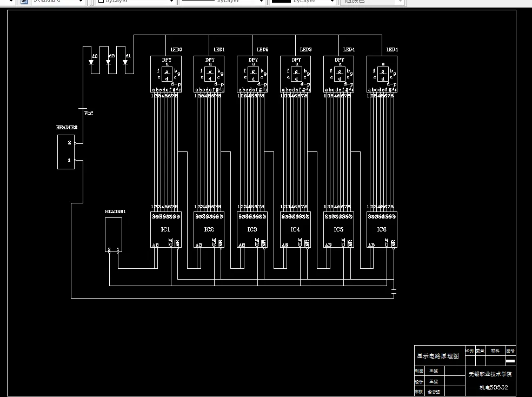Image resolution: width=532 pixels, height=397 pixels.
Task: Click the reviewer name in the 审核 row
Action: 434,392
